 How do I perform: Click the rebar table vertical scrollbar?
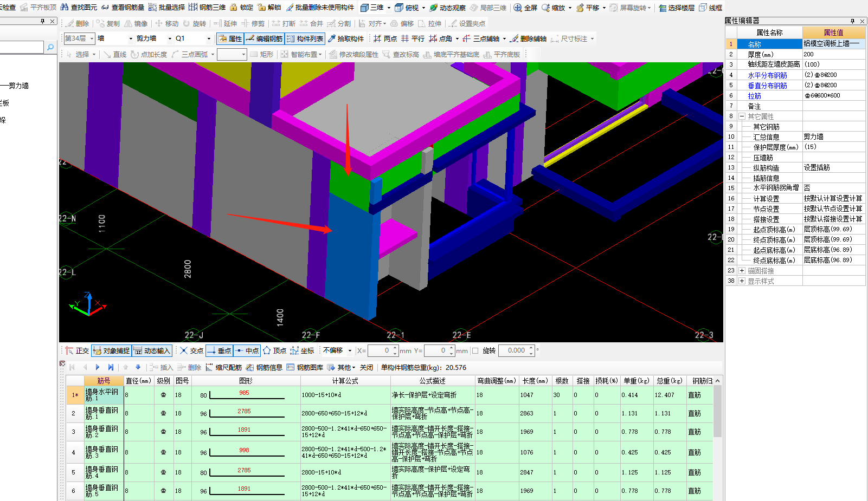pyautogui.click(x=718, y=412)
